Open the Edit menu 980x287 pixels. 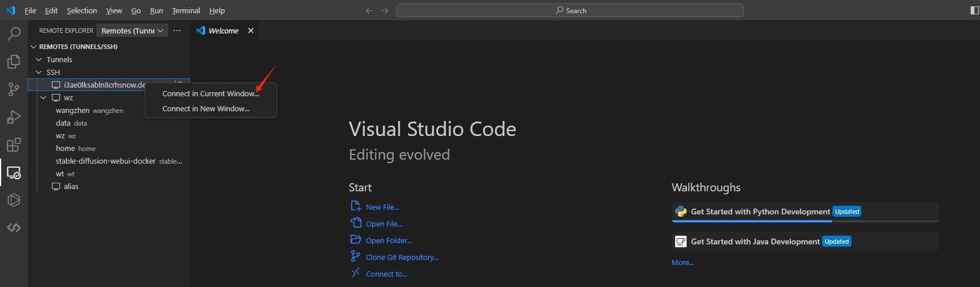pyautogui.click(x=51, y=10)
